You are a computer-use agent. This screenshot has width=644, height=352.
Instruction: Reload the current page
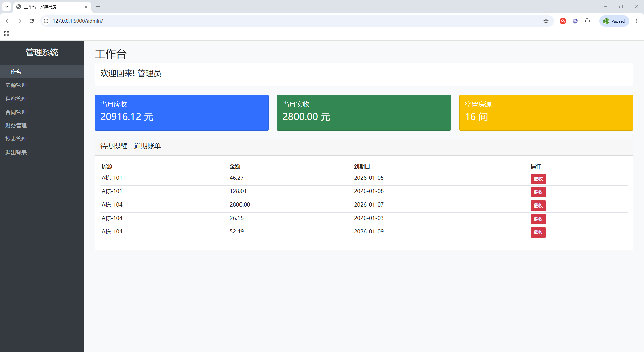[x=32, y=21]
